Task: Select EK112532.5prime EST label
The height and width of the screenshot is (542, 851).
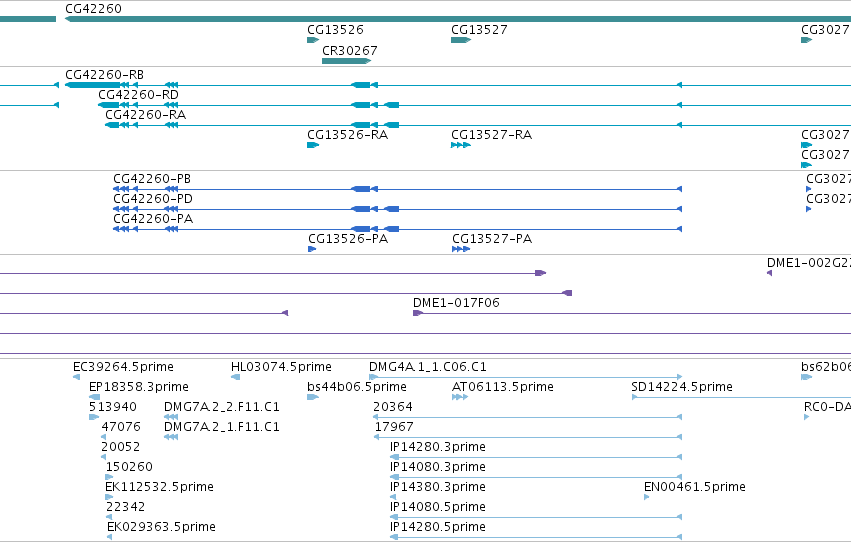Action: (159, 487)
